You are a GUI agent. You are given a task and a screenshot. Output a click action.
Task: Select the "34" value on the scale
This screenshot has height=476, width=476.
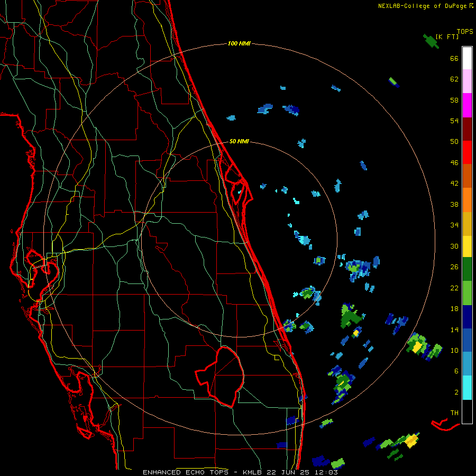(454, 225)
